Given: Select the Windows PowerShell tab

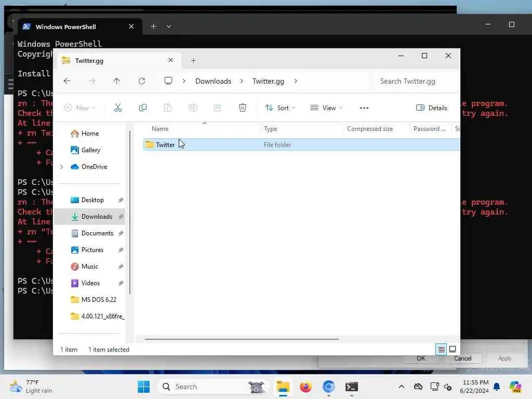Looking at the screenshot, I should click(79, 26).
